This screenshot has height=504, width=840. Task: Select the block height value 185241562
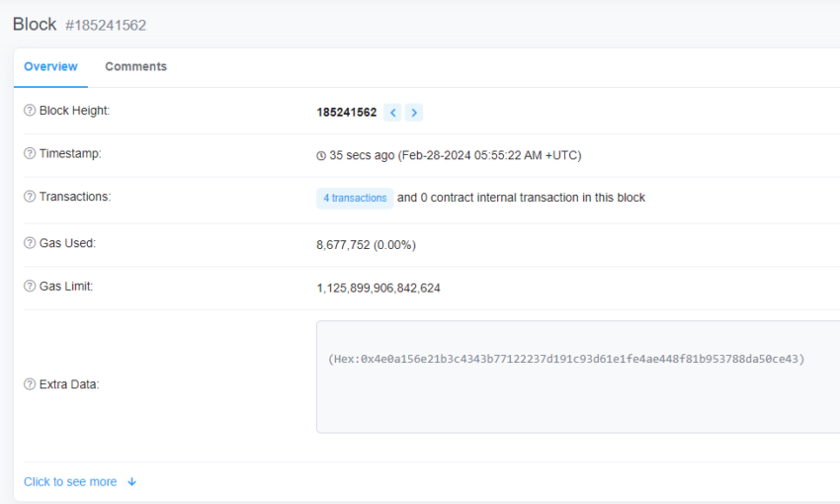point(347,113)
